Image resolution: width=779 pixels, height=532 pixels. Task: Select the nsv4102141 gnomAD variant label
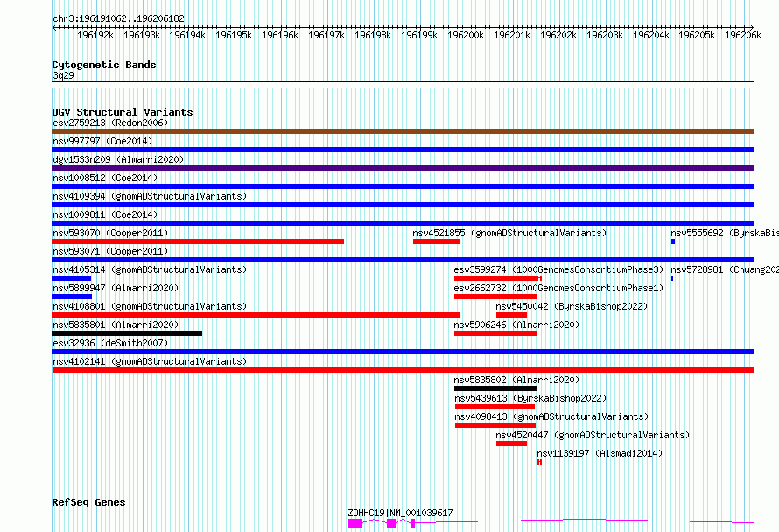click(150, 361)
